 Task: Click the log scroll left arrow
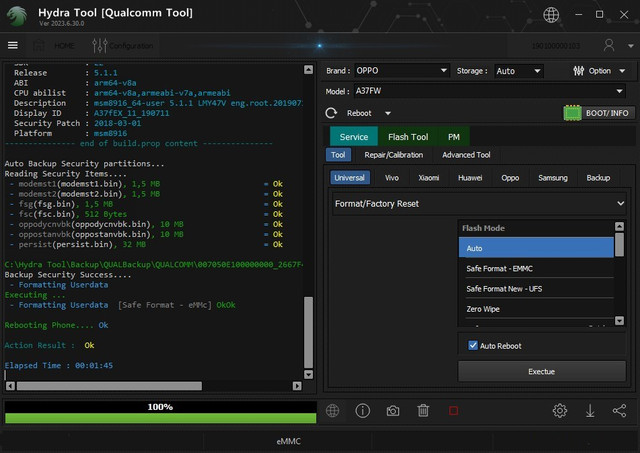(11, 386)
